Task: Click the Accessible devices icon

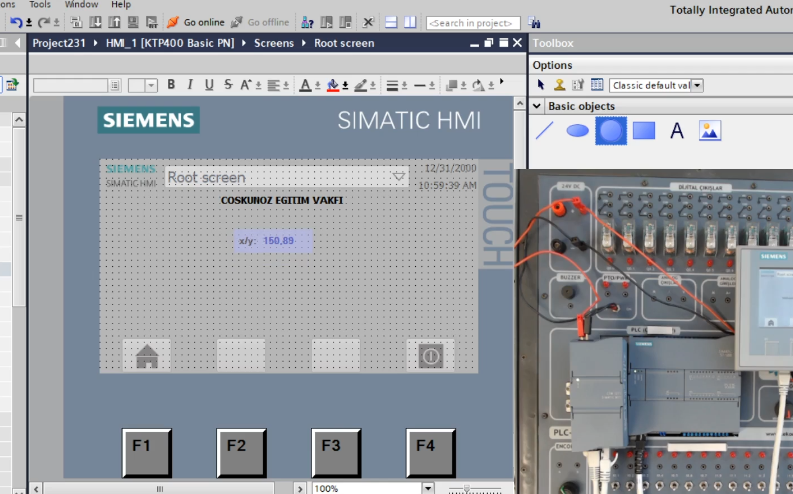Action: [307, 22]
